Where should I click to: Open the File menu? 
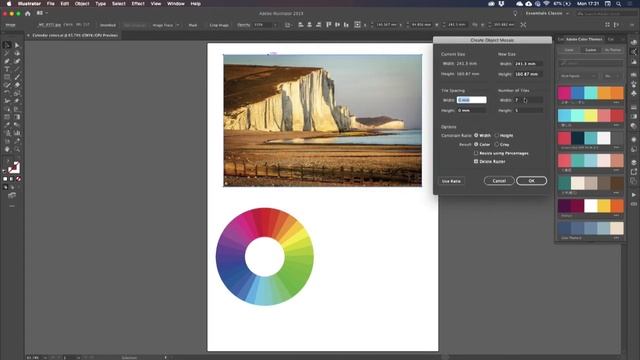[51, 4]
